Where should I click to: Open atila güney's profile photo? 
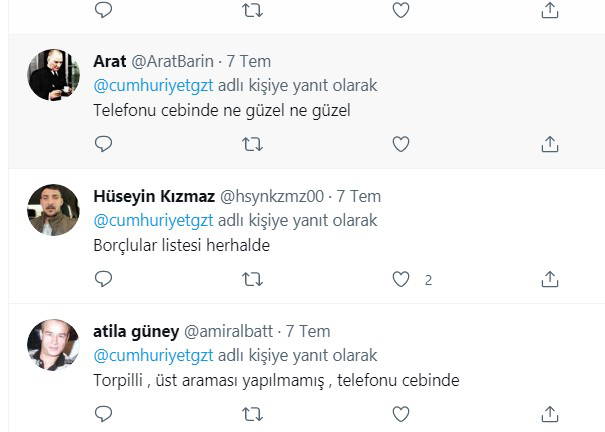point(53,345)
